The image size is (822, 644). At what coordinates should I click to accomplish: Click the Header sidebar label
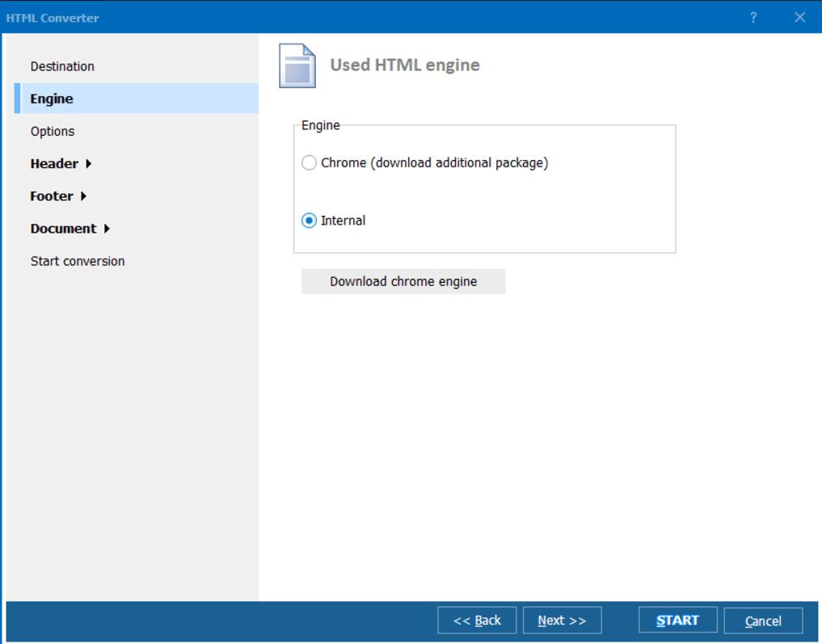click(54, 163)
